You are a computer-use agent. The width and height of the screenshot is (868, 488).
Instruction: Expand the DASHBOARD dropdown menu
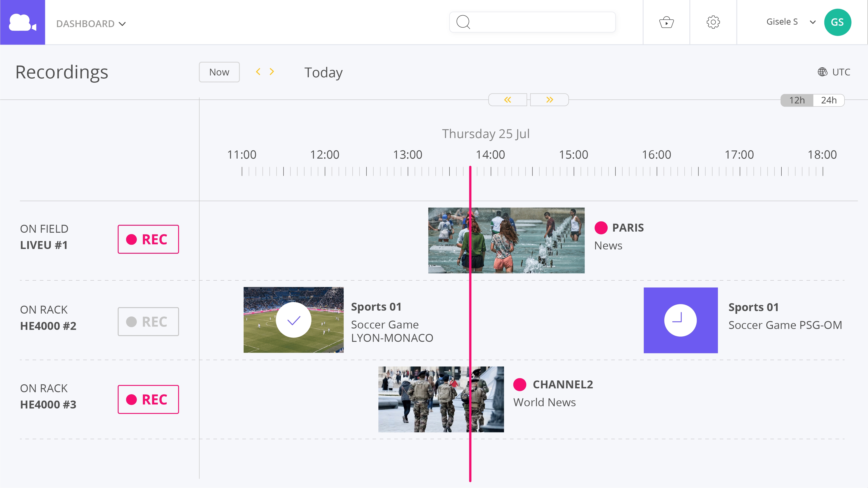91,23
